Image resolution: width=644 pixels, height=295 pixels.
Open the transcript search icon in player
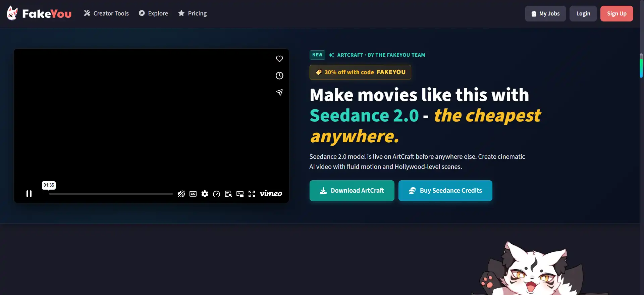[x=228, y=194]
